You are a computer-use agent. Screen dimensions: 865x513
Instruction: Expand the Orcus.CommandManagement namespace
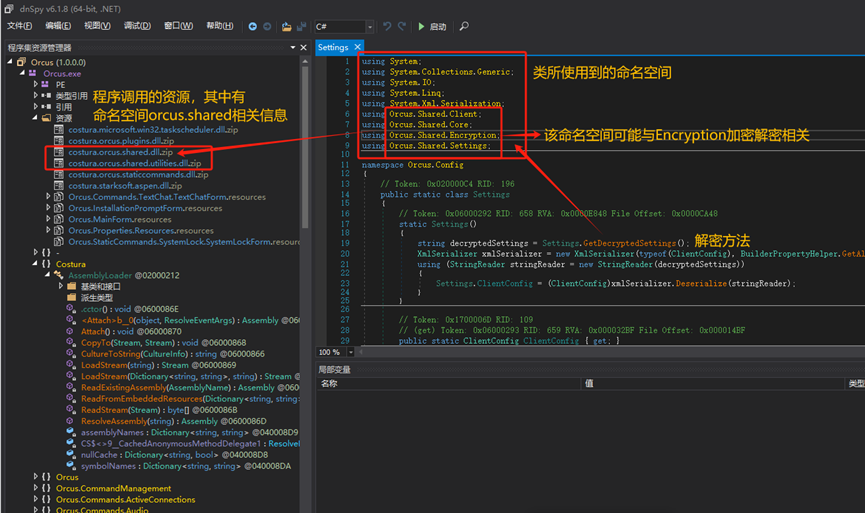tap(35, 488)
